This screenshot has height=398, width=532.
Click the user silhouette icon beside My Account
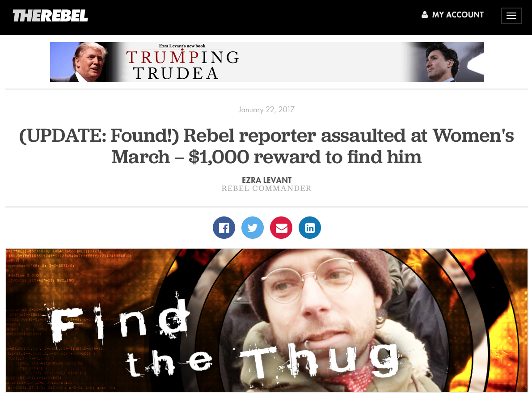click(x=424, y=15)
